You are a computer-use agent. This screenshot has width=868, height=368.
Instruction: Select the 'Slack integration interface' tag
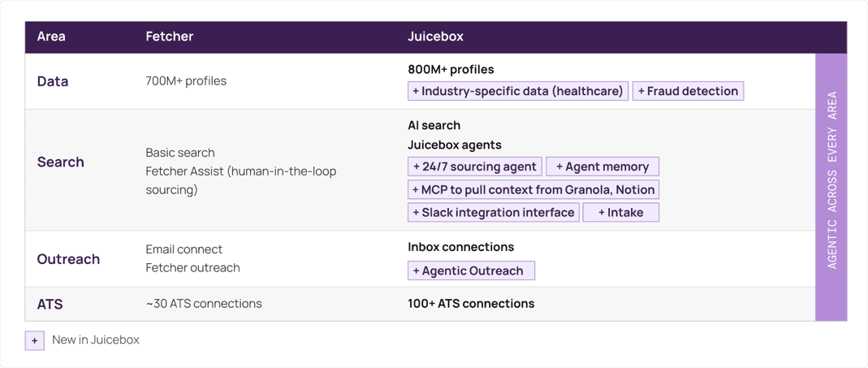point(493,212)
